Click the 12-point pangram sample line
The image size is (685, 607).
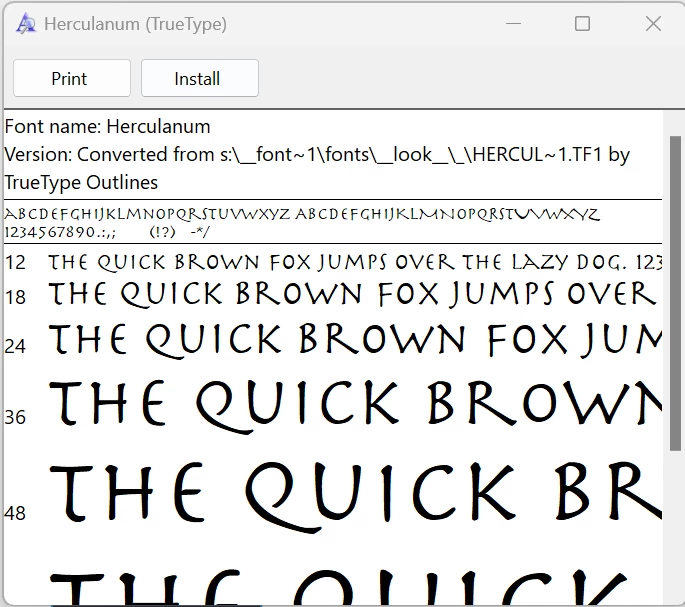click(x=355, y=263)
